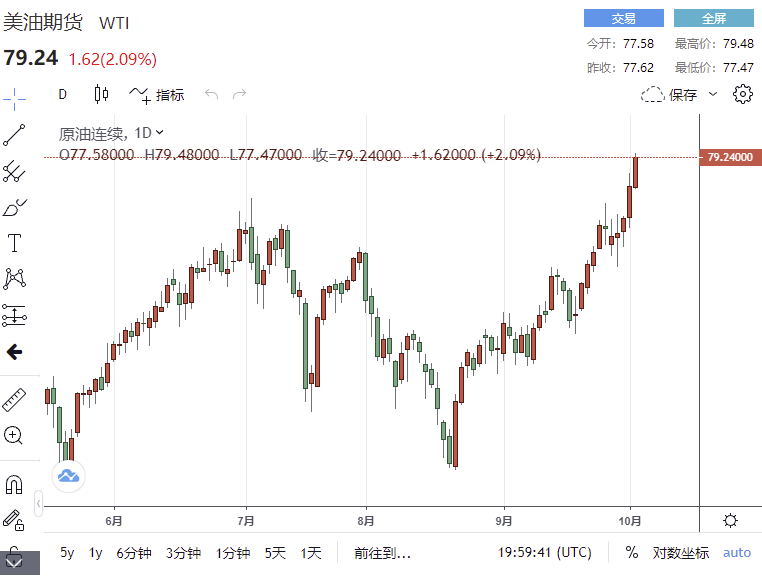The width and height of the screenshot is (762, 576).
Task: Select the trend line drawing tool
Action: coord(14,135)
